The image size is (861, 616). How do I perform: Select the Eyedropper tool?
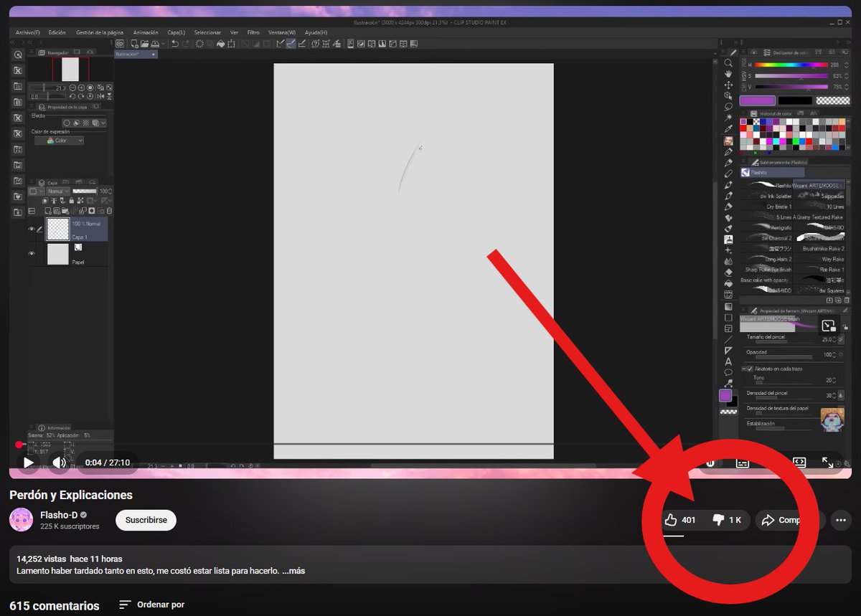pyautogui.click(x=728, y=128)
